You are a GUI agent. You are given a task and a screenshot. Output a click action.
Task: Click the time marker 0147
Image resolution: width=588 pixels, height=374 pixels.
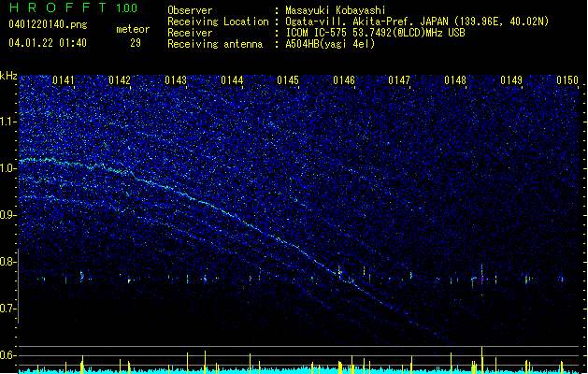[x=399, y=80]
